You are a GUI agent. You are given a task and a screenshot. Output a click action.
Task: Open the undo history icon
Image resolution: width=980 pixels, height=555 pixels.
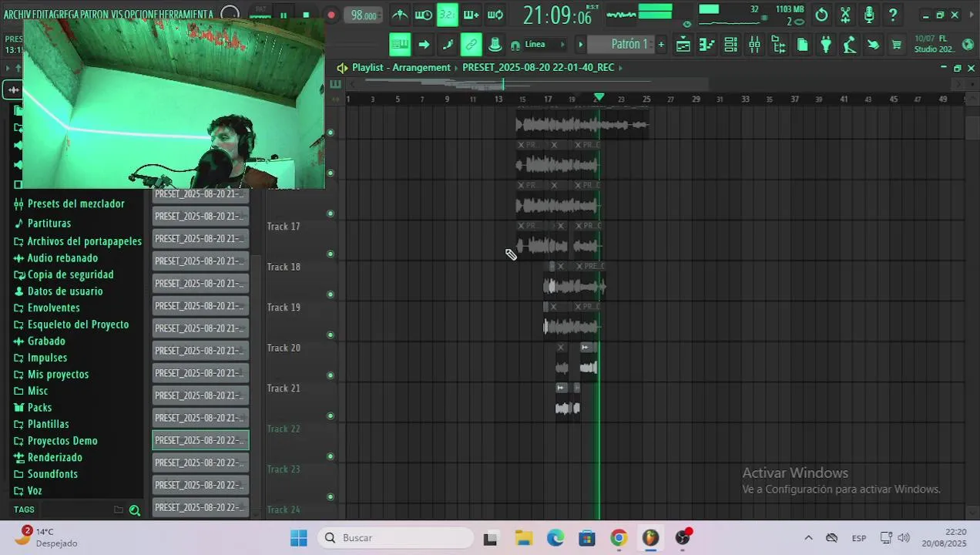click(x=821, y=15)
